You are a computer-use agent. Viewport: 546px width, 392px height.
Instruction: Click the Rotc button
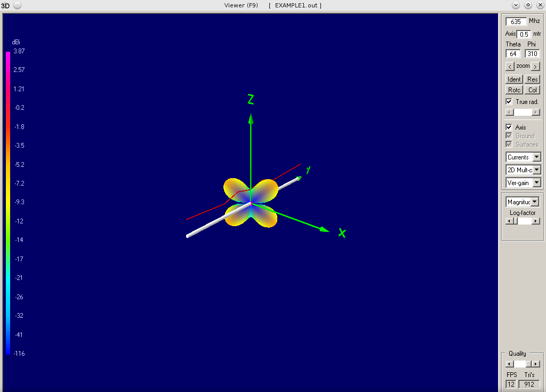pos(513,90)
